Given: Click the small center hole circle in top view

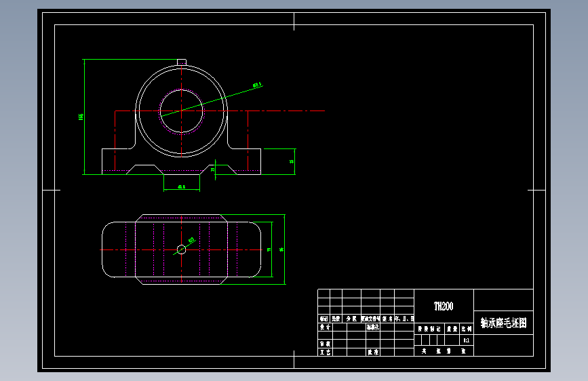Looking at the screenshot, I should 182,249.
